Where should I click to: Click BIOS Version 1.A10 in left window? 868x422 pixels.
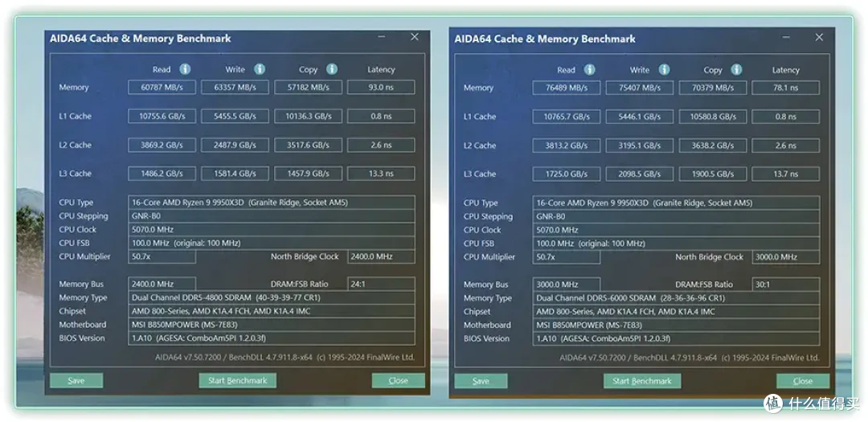click(272, 338)
